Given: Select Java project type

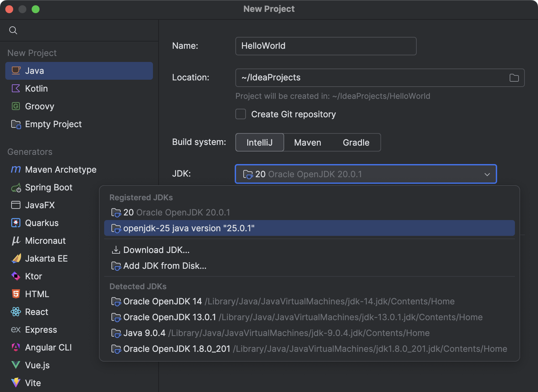Looking at the screenshot, I should click(79, 71).
